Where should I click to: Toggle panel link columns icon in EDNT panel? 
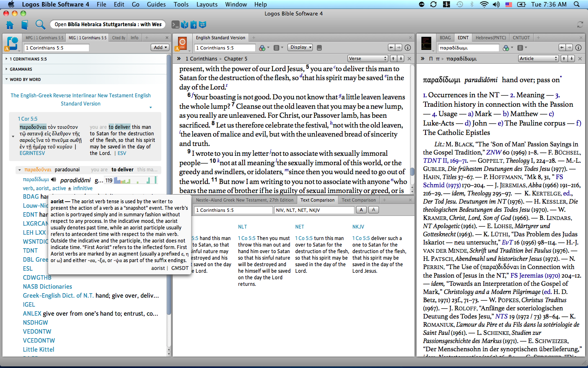520,48
